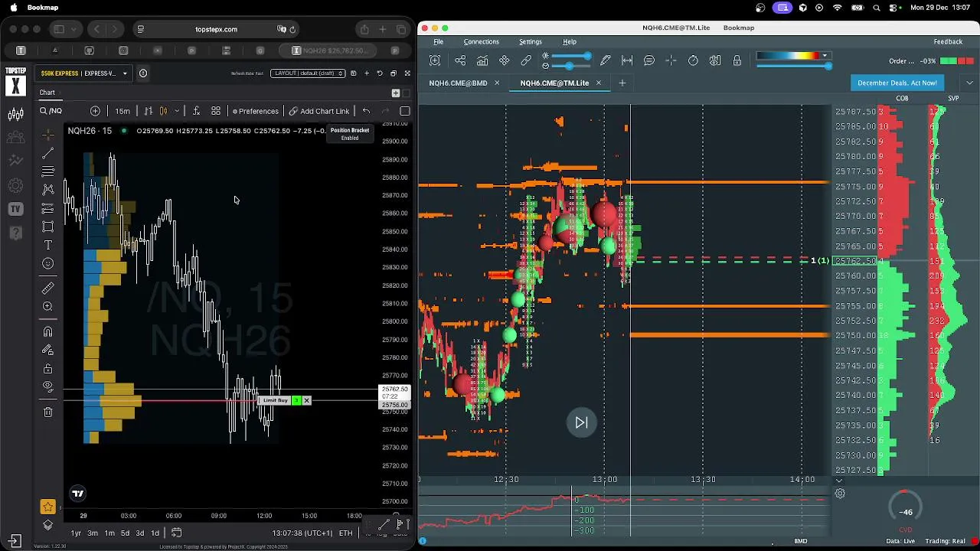Select the pattern drawing tool
This screenshot has height=551, width=980.
[47, 189]
